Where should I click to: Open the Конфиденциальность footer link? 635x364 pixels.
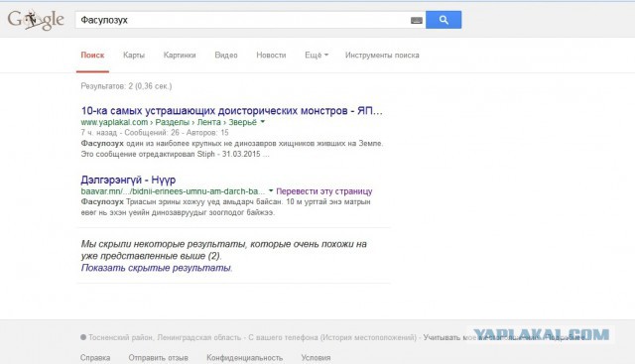(245, 358)
